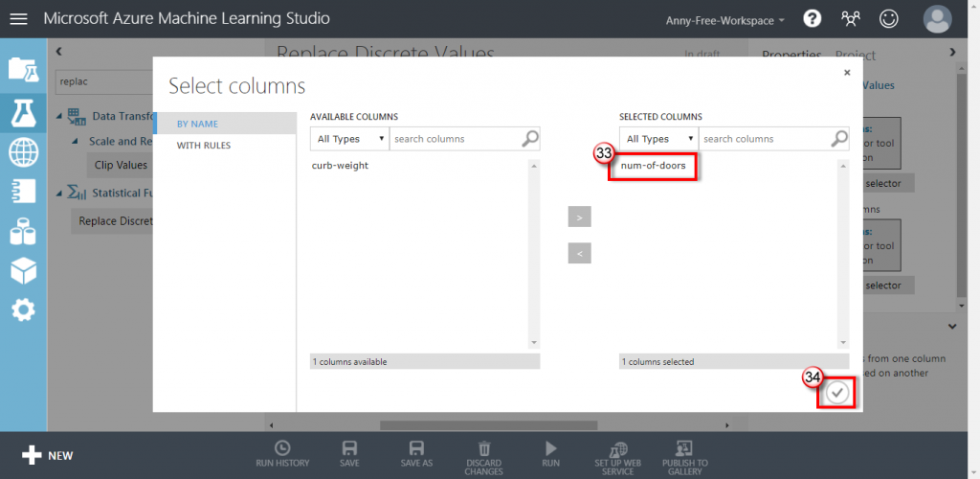Image resolution: width=980 pixels, height=479 pixels.
Task: Open RUN HISTORY in bottom toolbar
Action: (x=282, y=455)
